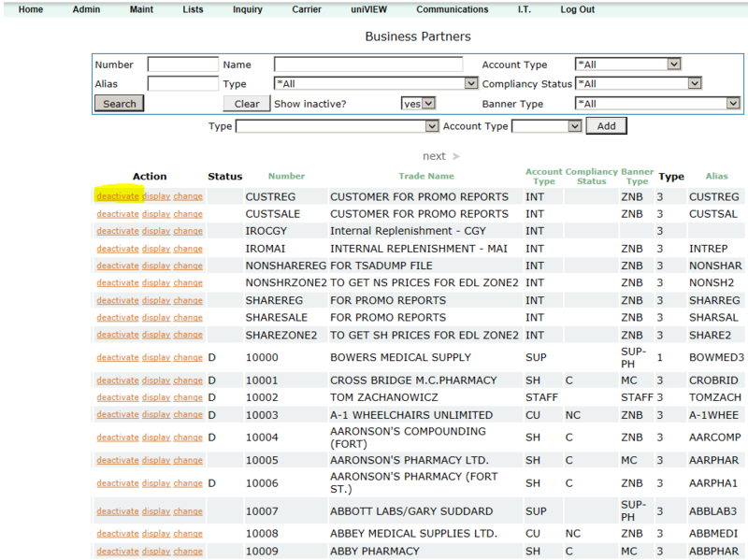Click Log Out in the menu bar
The width and height of the screenshot is (748, 560).
pos(577,9)
